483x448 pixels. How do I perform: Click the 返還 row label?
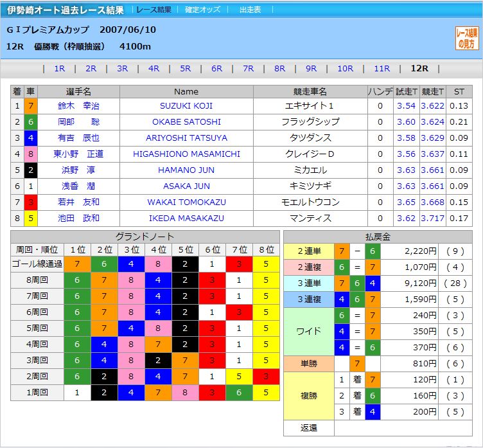309,428
